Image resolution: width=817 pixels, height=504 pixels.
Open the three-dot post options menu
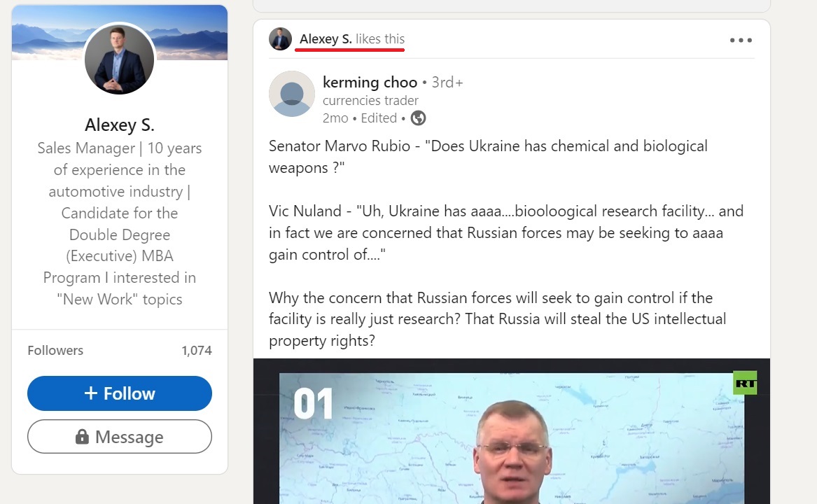[741, 40]
